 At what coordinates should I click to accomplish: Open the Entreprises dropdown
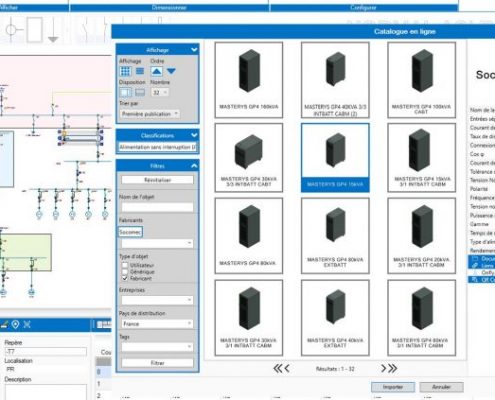tap(157, 300)
